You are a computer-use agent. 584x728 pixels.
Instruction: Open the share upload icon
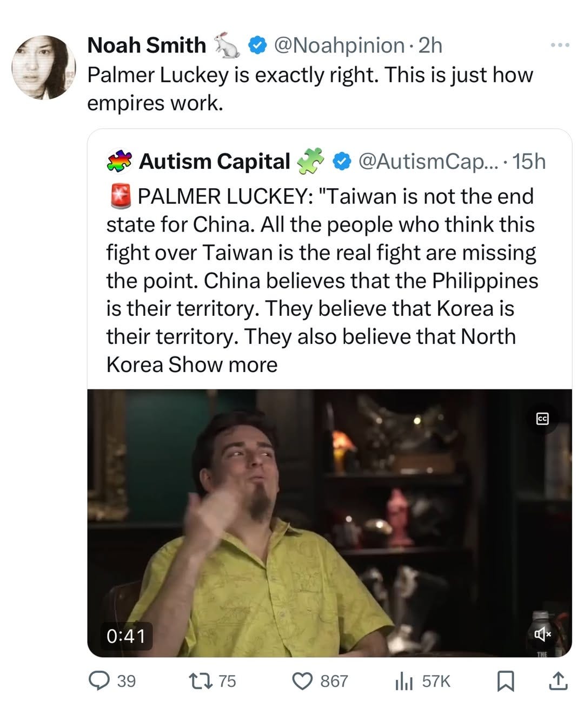(558, 680)
